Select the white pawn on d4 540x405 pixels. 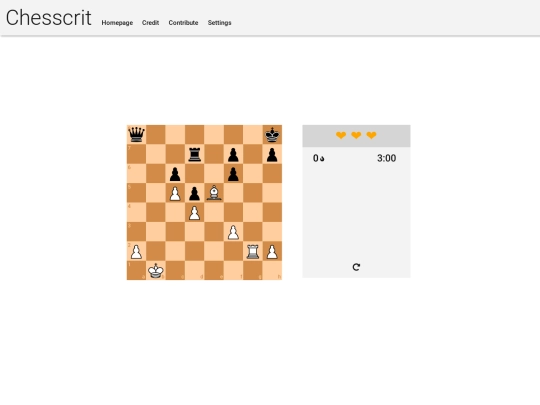coord(195,212)
